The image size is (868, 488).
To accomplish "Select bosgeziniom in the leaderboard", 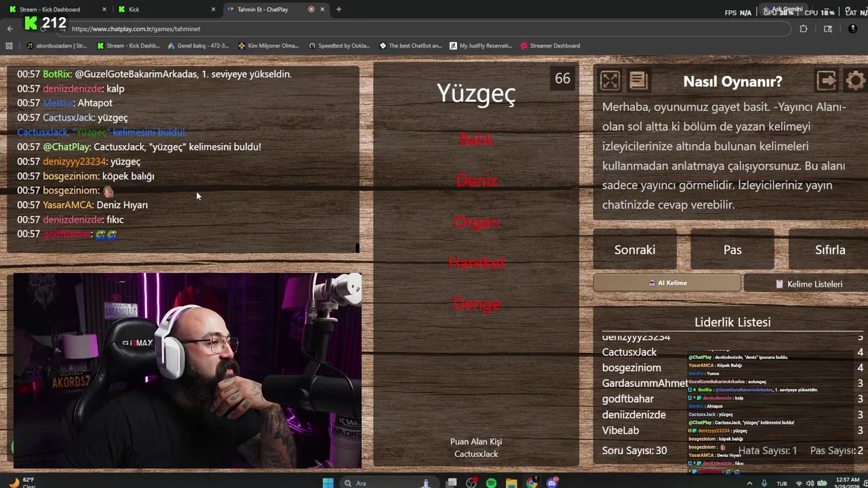I will (x=631, y=367).
